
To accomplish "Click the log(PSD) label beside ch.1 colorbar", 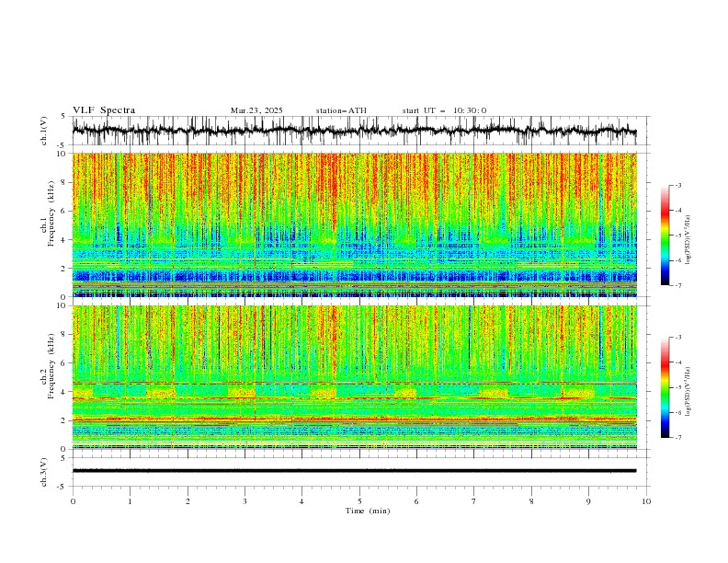I will (688, 240).
